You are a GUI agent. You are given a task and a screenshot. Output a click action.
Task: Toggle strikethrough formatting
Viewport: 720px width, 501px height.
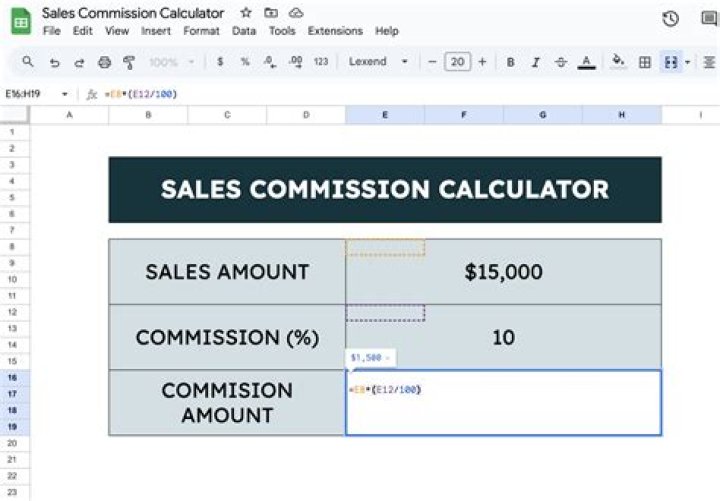click(x=561, y=62)
